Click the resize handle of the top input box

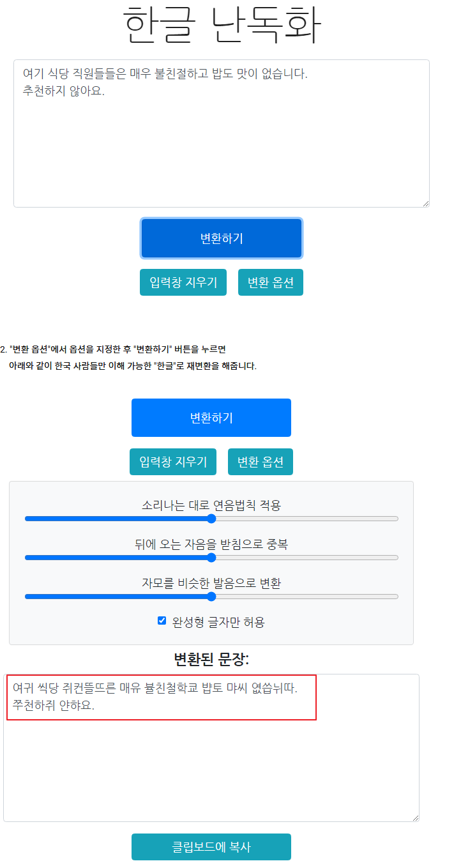point(425,203)
